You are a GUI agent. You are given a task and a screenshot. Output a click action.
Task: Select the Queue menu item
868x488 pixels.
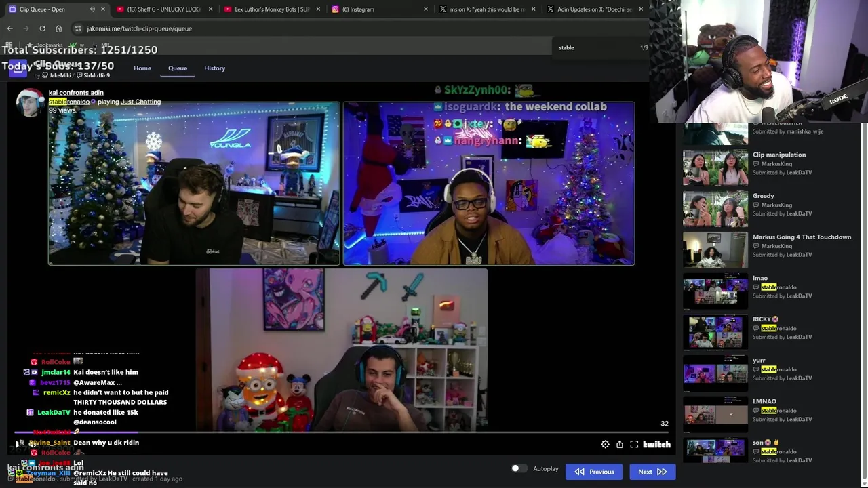tap(178, 68)
